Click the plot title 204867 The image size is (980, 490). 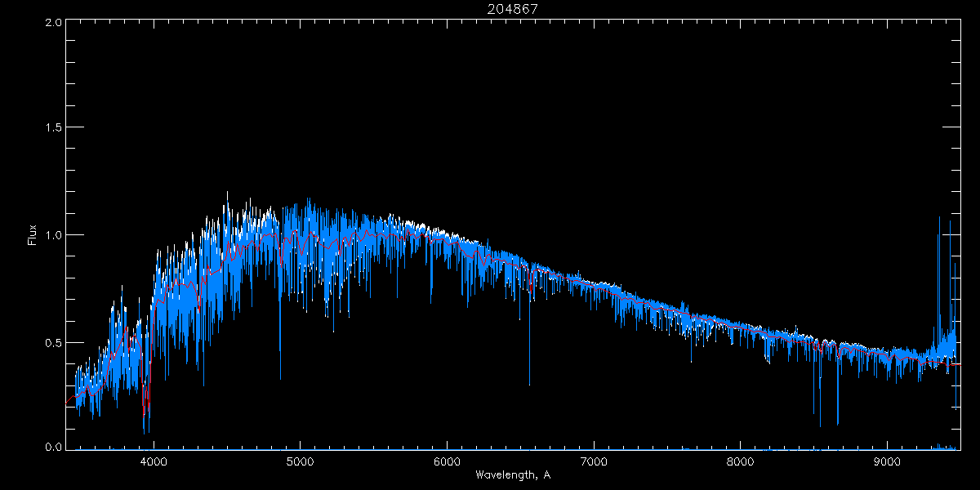[x=512, y=9]
